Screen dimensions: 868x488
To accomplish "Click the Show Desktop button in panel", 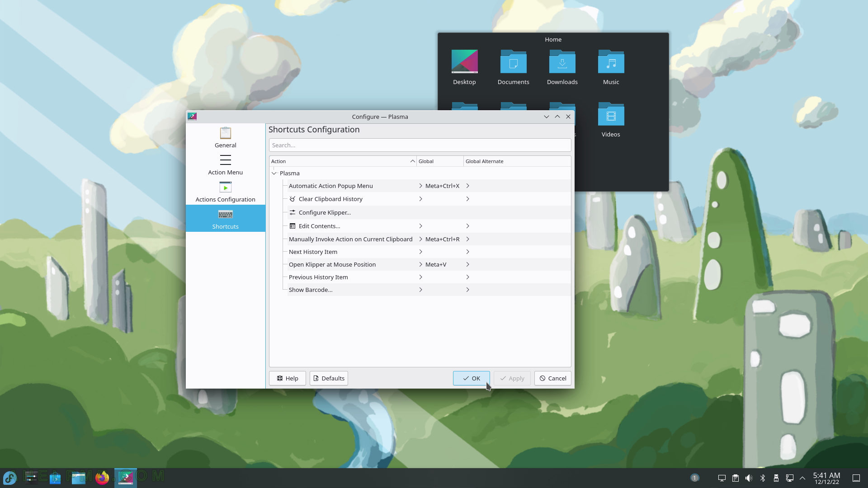I will pos(856,478).
